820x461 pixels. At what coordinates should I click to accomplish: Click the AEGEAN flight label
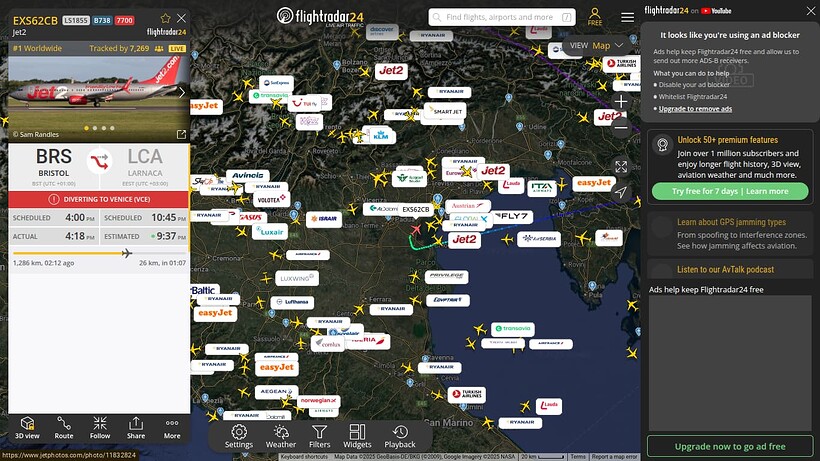click(276, 391)
